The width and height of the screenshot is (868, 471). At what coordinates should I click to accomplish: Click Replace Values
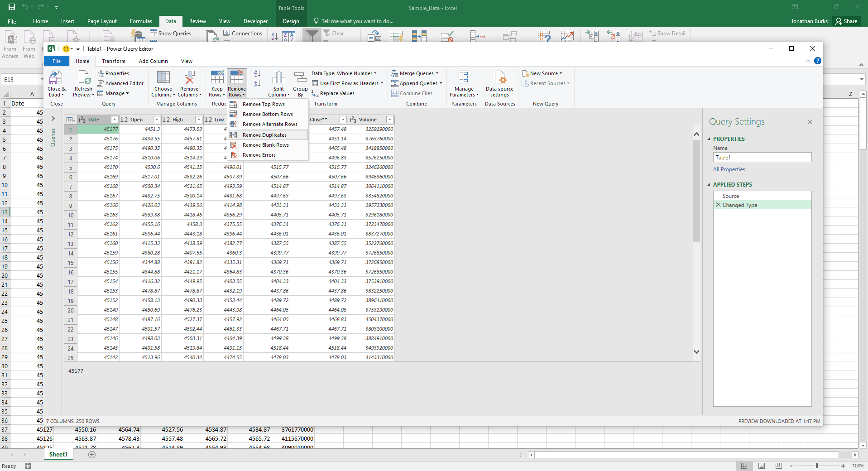[x=333, y=93]
